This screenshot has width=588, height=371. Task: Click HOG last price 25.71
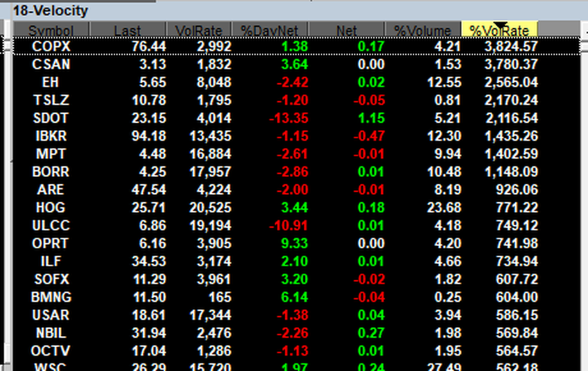tap(149, 207)
